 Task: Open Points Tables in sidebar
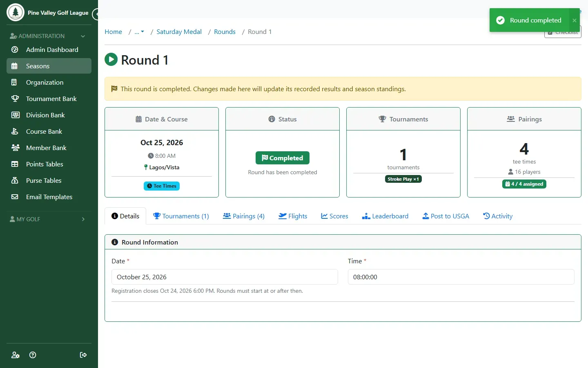pos(49,164)
